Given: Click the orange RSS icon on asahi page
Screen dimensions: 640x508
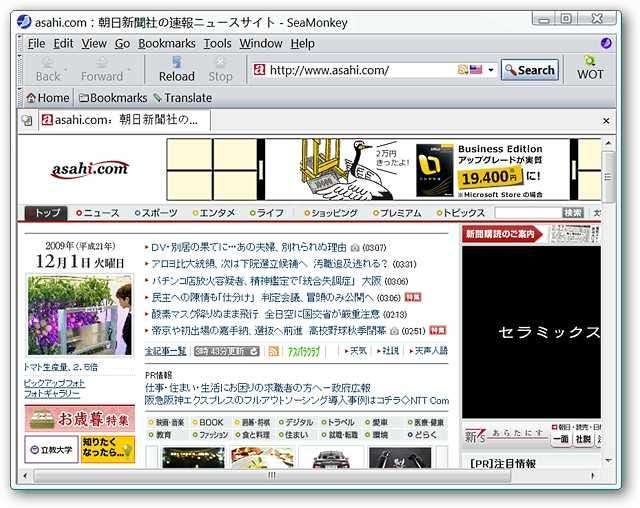Looking at the screenshot, I should [273, 351].
